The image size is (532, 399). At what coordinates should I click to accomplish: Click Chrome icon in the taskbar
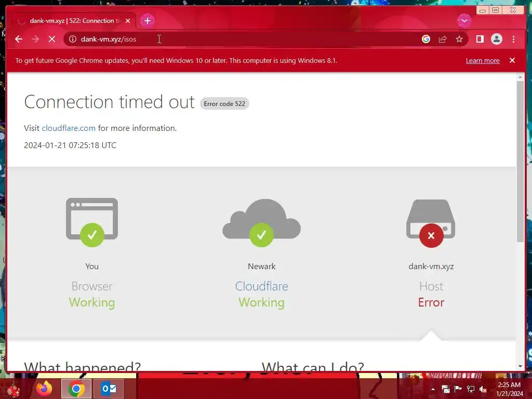click(x=76, y=389)
